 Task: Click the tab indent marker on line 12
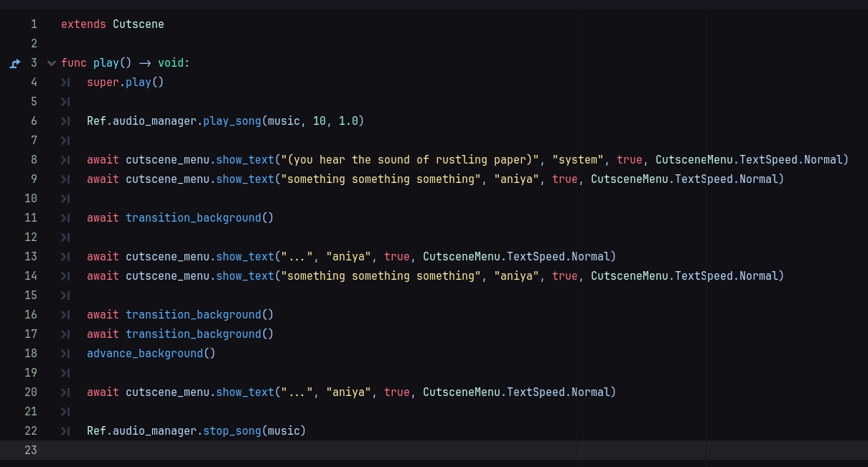click(x=65, y=237)
